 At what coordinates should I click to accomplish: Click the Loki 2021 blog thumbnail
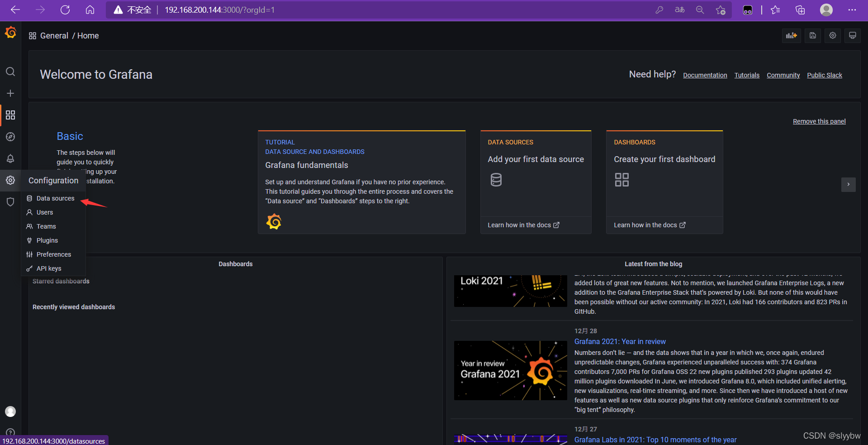tap(510, 291)
